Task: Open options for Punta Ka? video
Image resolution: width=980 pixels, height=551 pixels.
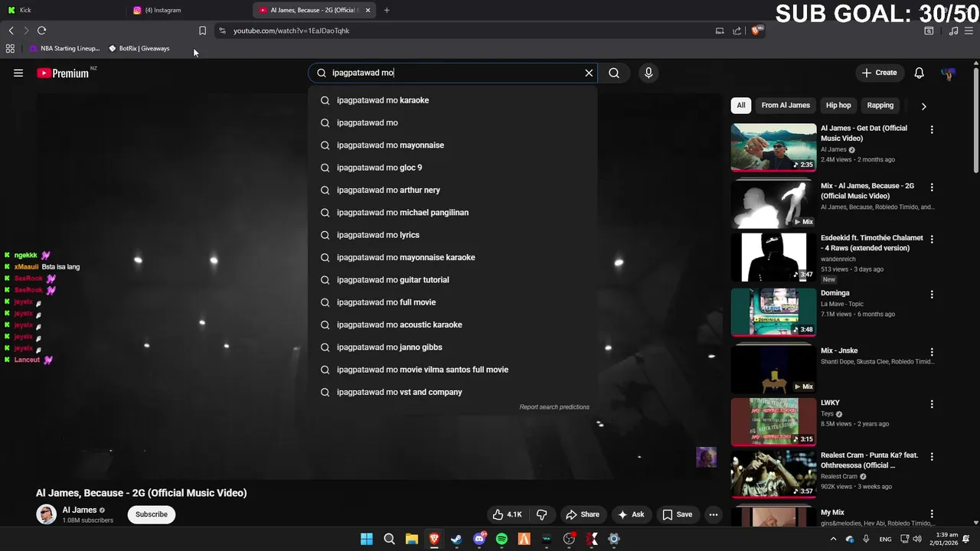Action: tap(932, 457)
